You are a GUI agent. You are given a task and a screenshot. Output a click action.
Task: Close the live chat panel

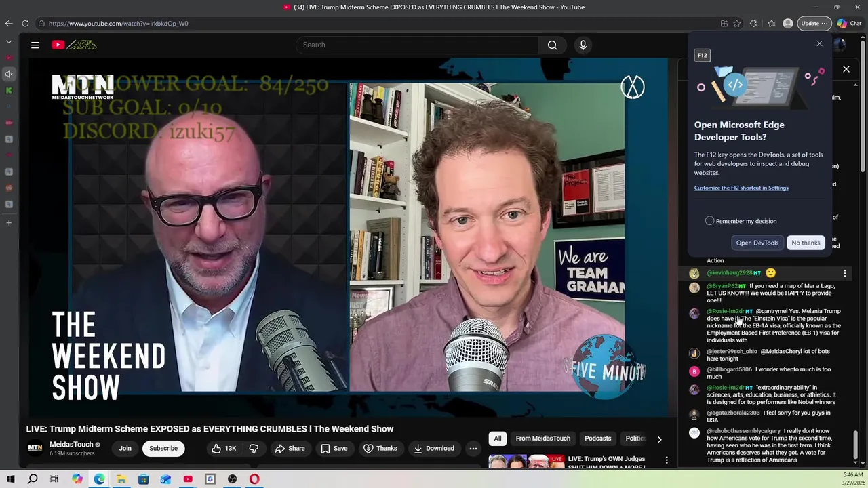846,69
